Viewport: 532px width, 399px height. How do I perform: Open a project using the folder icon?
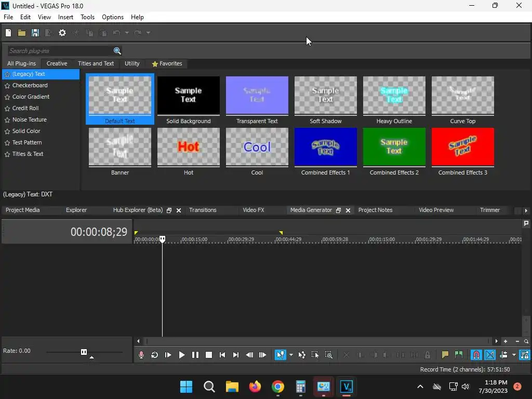pyautogui.click(x=22, y=33)
